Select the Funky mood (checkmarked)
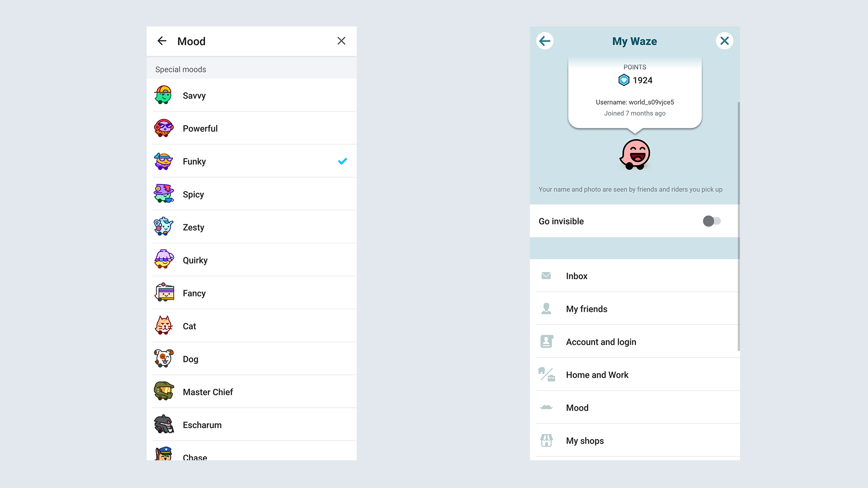 click(251, 161)
